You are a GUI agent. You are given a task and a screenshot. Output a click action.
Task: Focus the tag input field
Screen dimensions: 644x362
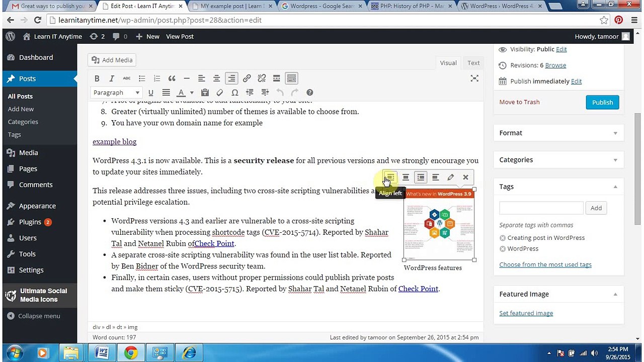coord(541,208)
